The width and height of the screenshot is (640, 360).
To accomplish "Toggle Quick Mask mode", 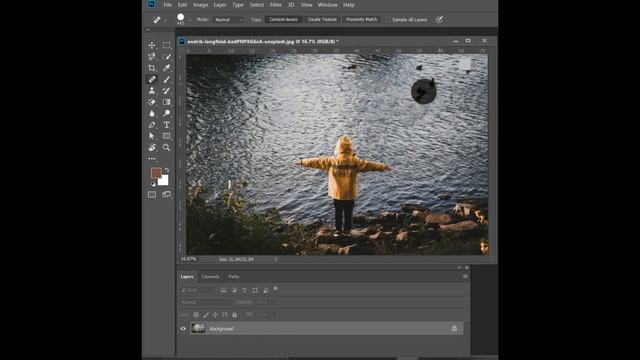I will [152, 195].
